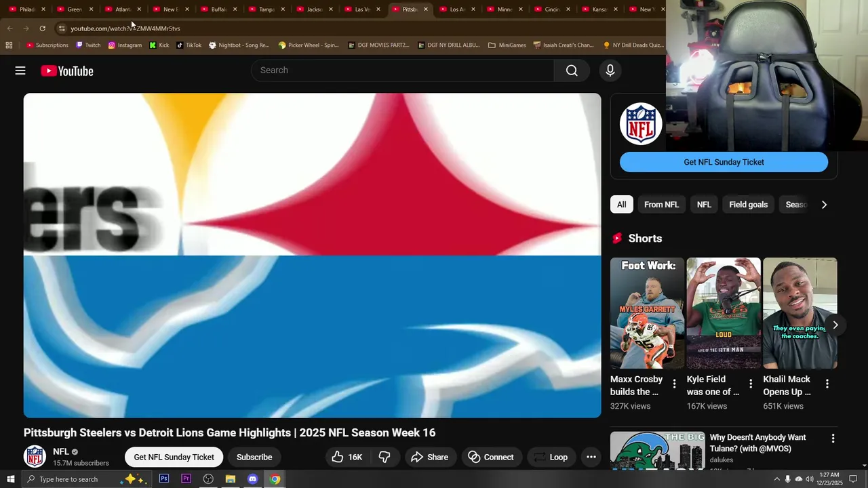Select the All filter chip
The image size is (868, 488).
pos(621,205)
